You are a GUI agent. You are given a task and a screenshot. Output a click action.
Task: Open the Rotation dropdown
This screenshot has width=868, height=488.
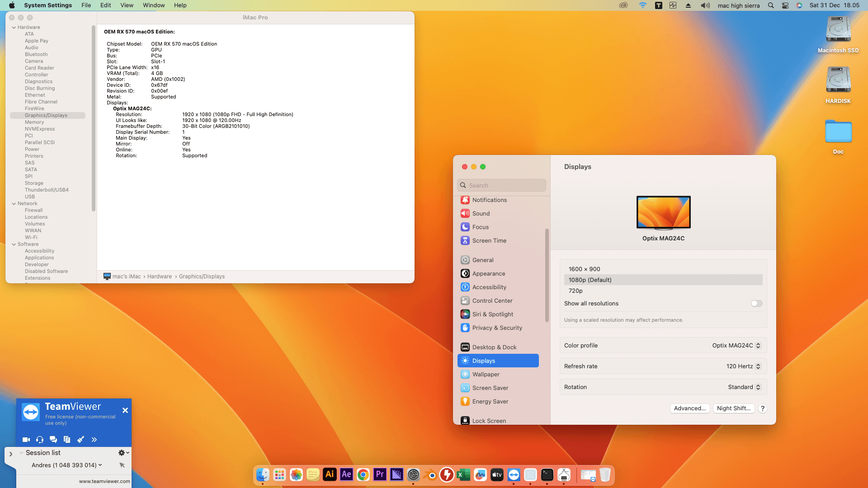pyautogui.click(x=744, y=387)
